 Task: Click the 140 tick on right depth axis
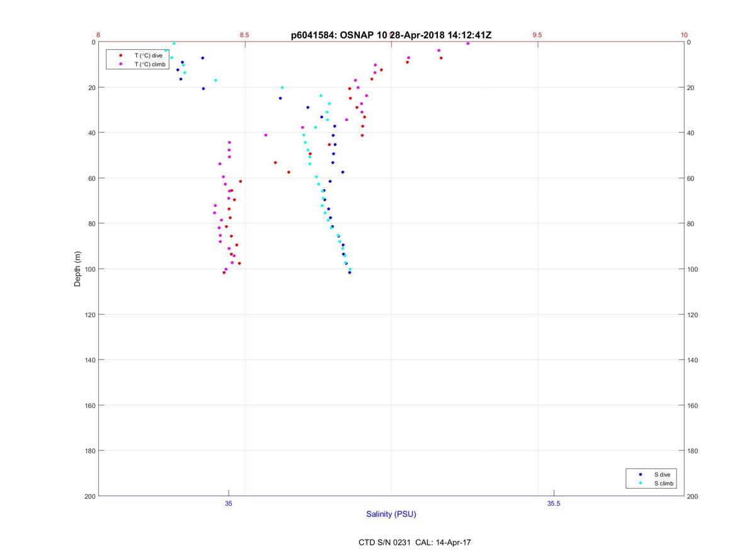click(x=692, y=360)
